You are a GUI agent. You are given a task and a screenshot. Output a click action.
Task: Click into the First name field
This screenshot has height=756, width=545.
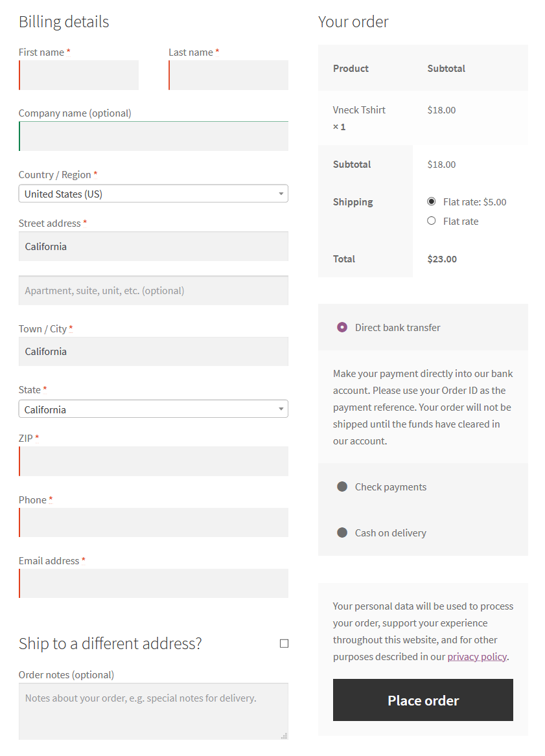tap(78, 75)
